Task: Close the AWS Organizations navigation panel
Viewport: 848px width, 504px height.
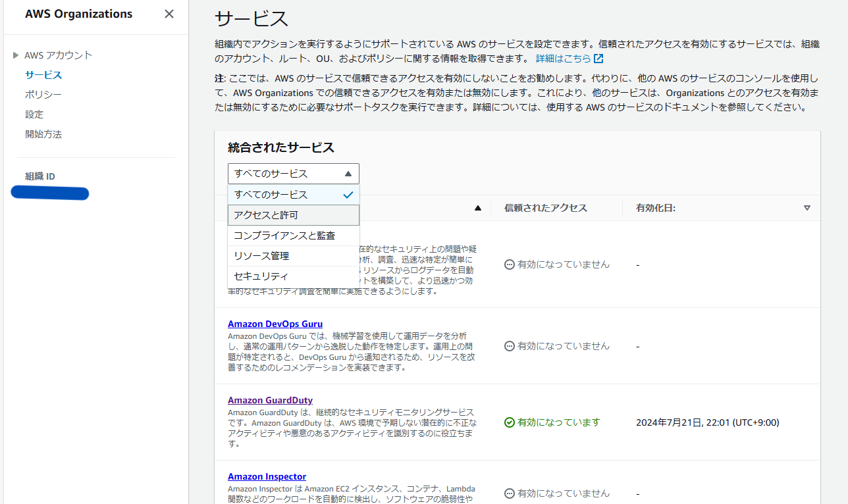Action: 169,13
